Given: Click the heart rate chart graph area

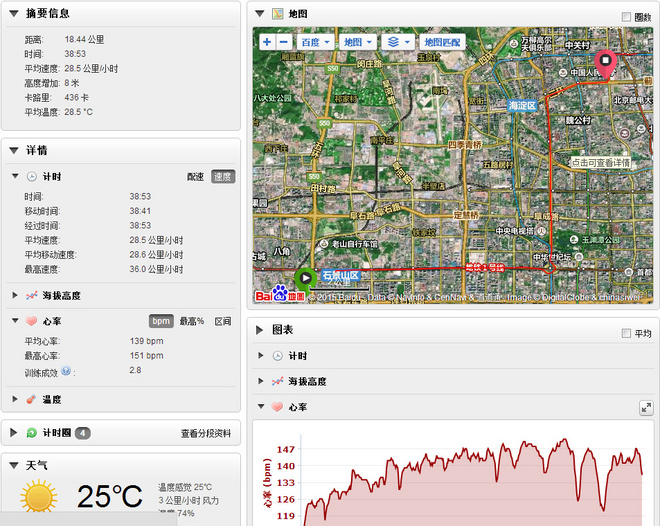Looking at the screenshot, I should pyautogui.click(x=471, y=480).
